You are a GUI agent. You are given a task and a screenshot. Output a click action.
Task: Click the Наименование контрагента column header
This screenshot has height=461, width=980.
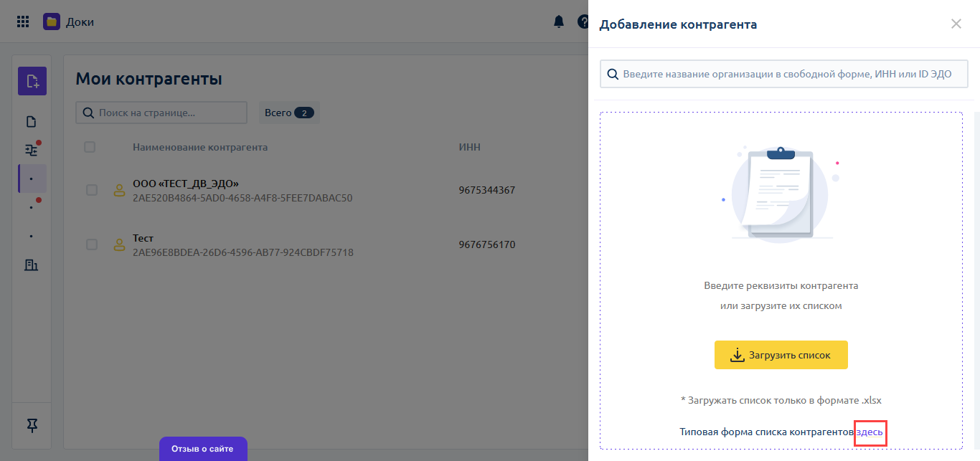pos(200,147)
